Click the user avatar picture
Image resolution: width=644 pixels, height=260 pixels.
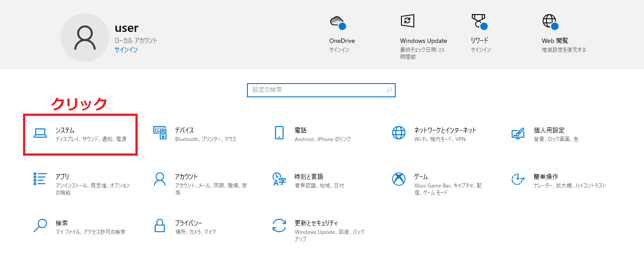[85, 37]
